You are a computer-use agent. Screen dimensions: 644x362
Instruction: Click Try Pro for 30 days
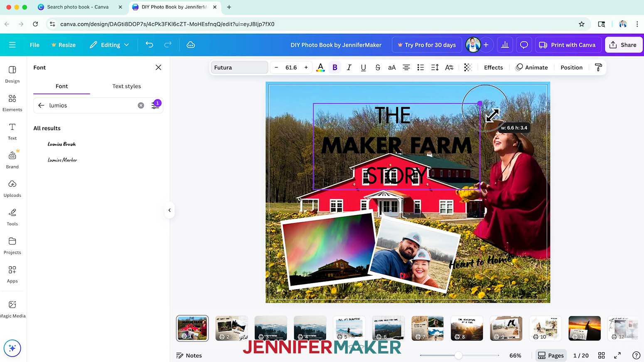point(427,45)
